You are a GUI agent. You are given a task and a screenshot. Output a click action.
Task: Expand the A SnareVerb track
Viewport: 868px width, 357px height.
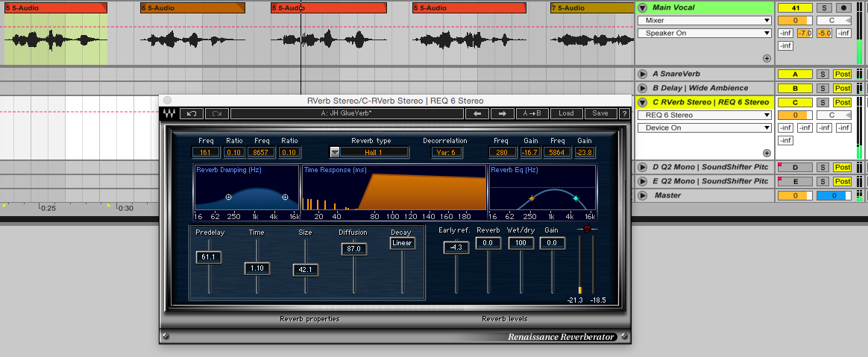coord(642,75)
